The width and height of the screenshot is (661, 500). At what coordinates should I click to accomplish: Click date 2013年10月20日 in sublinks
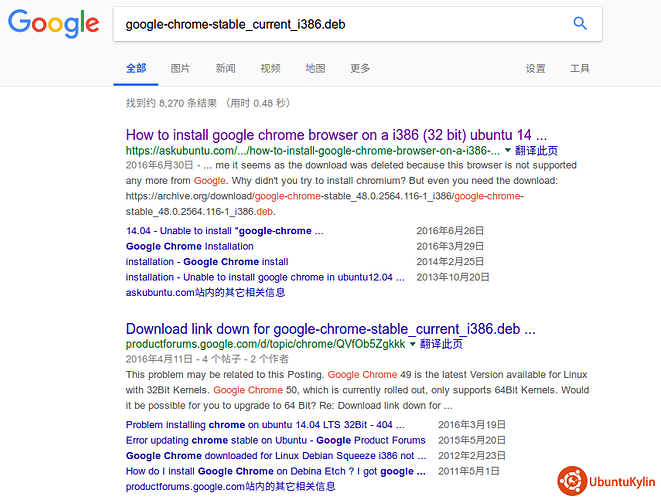click(453, 277)
